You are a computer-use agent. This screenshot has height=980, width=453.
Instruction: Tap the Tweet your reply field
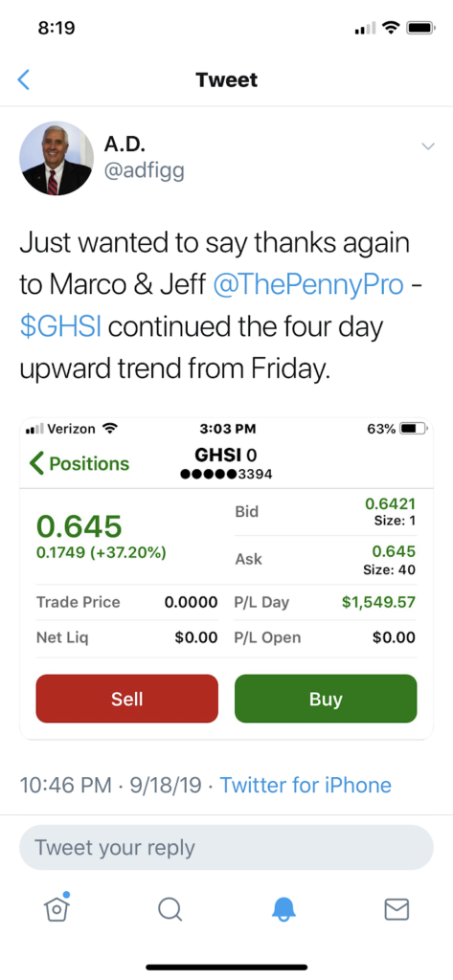226,848
